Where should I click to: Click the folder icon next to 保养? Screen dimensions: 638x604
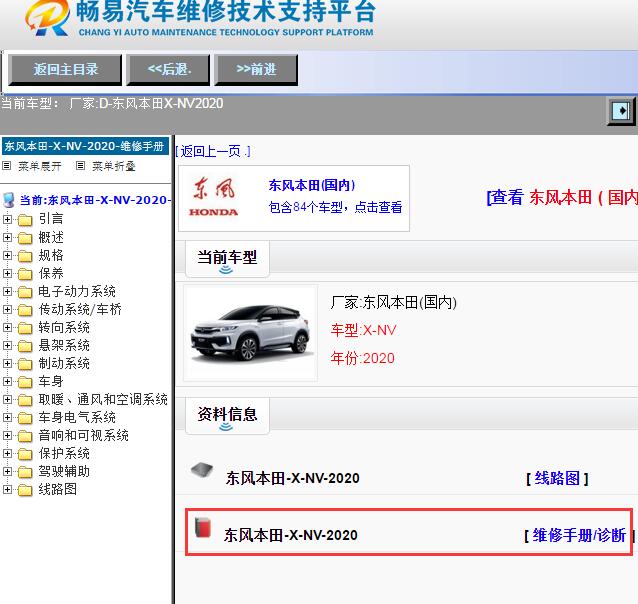click(25, 274)
